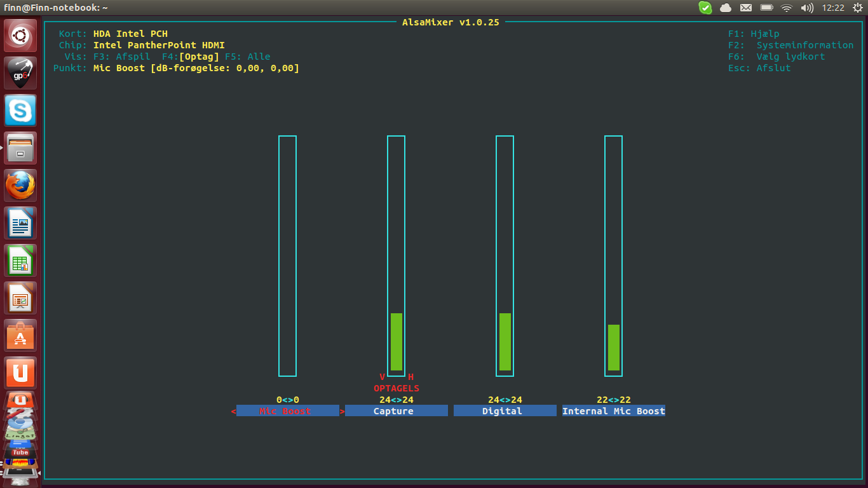Select the Capture channel label

(x=397, y=411)
